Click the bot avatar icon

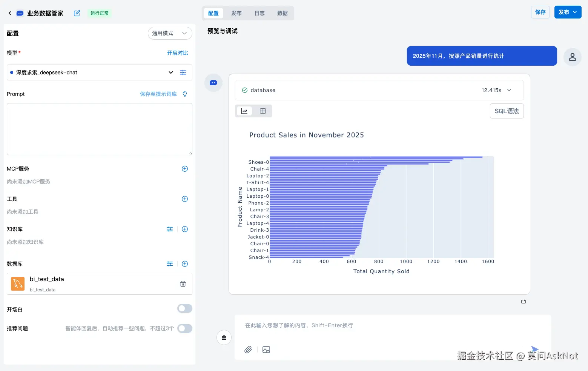(x=213, y=83)
